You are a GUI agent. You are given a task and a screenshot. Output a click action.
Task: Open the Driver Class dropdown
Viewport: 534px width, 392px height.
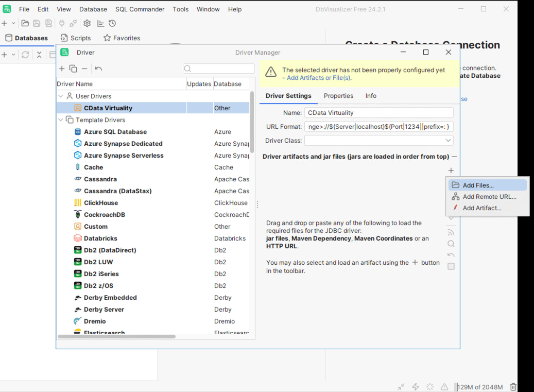click(448, 141)
